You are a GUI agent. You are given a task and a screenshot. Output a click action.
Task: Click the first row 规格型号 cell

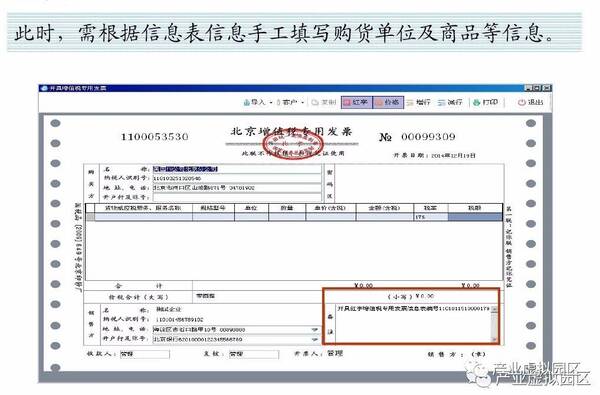[x=213, y=217]
